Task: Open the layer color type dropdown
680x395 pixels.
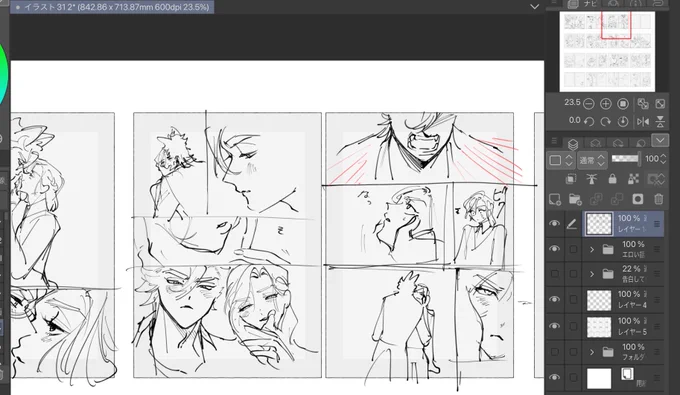Action: tap(561, 160)
